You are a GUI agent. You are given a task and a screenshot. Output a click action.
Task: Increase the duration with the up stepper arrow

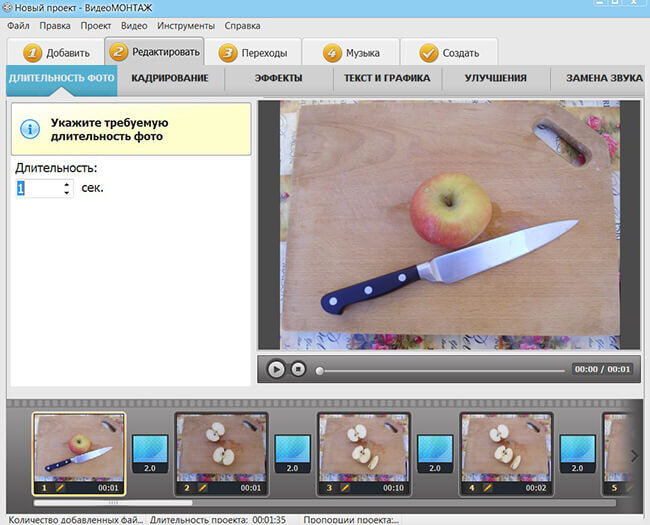(67, 184)
